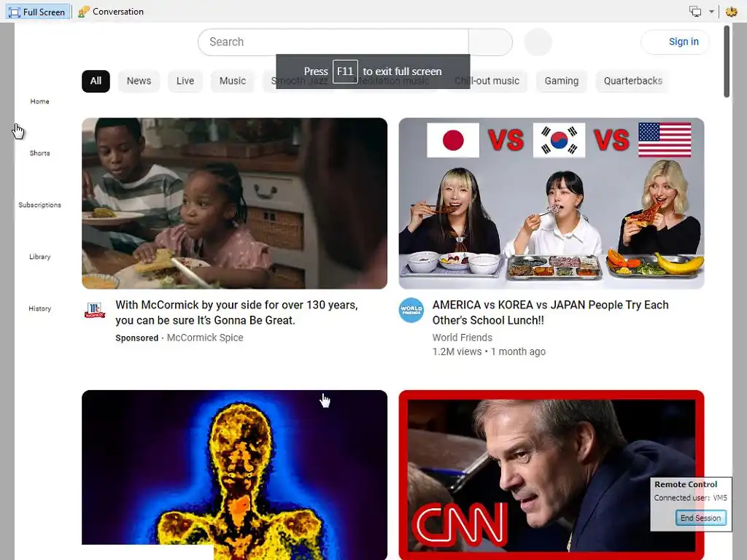Click the Sponsored label
Viewport: 747px width, 560px height.
136,338
